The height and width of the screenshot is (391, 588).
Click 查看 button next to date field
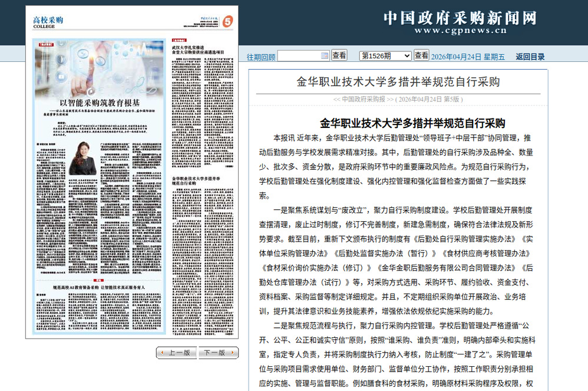click(339, 55)
